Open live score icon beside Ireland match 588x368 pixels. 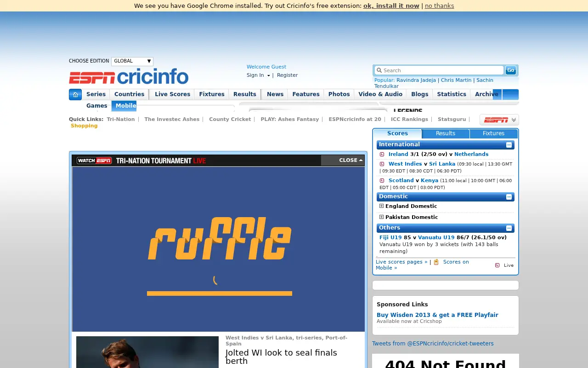coord(382,155)
